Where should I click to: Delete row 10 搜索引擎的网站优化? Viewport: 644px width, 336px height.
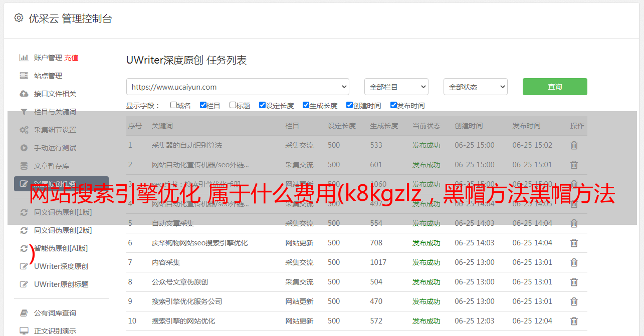(574, 321)
